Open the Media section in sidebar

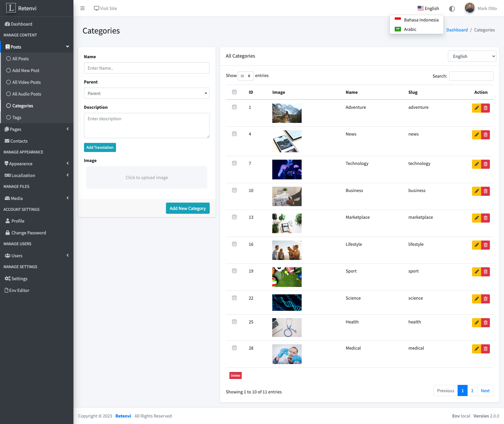pos(17,198)
